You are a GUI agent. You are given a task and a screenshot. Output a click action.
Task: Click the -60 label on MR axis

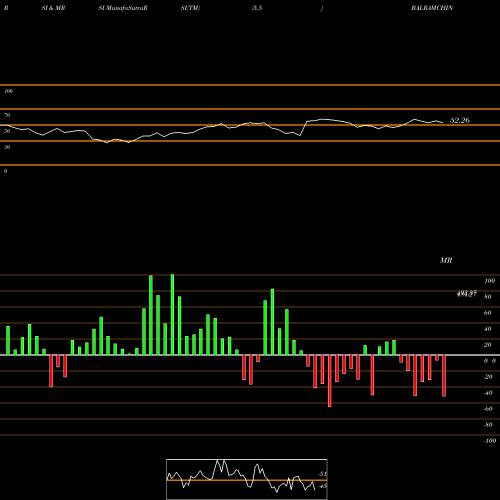click(488, 409)
